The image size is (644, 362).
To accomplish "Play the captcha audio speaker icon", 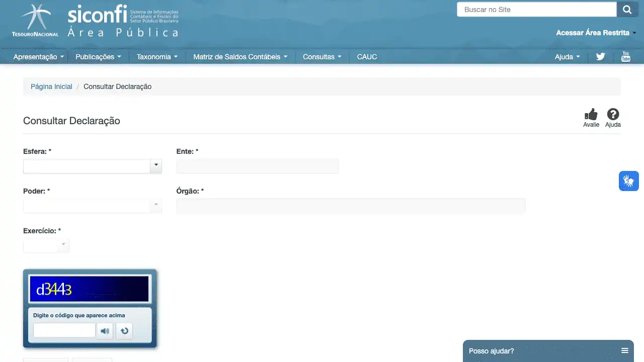I will 105,331.
